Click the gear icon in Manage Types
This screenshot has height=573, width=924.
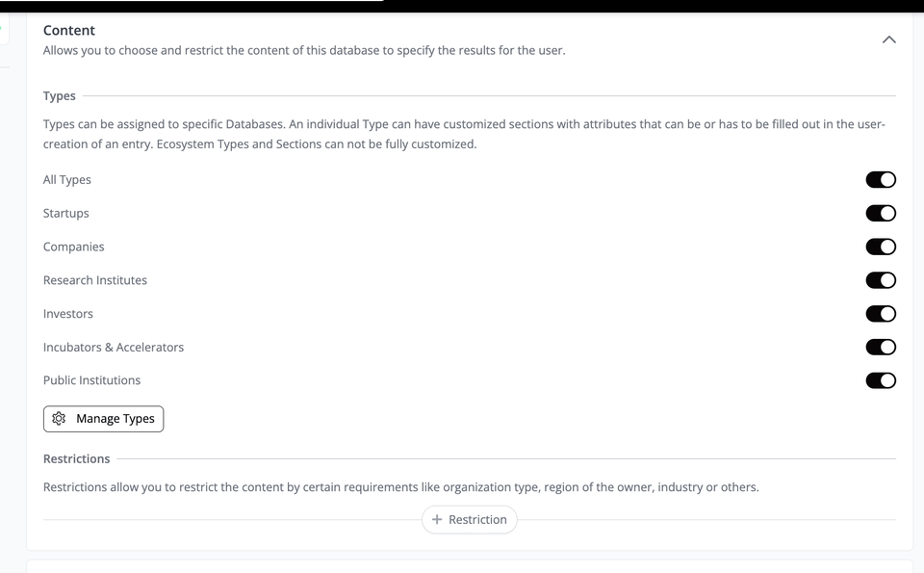pos(59,419)
